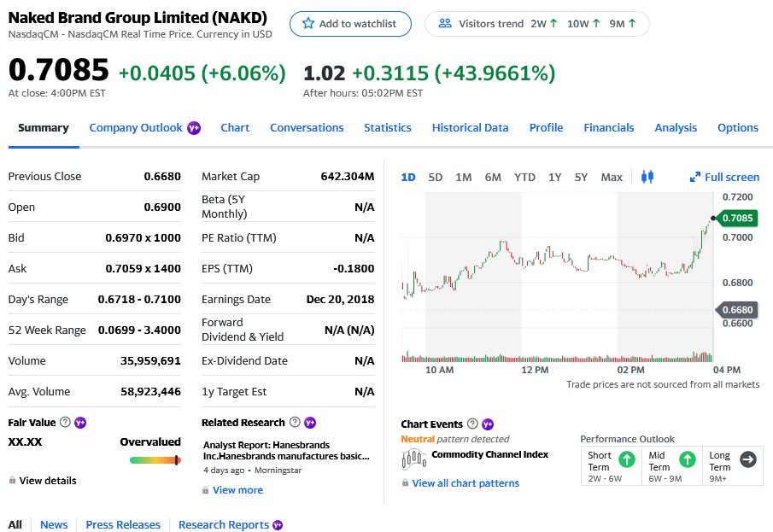Select the 1D chart range

tap(408, 177)
